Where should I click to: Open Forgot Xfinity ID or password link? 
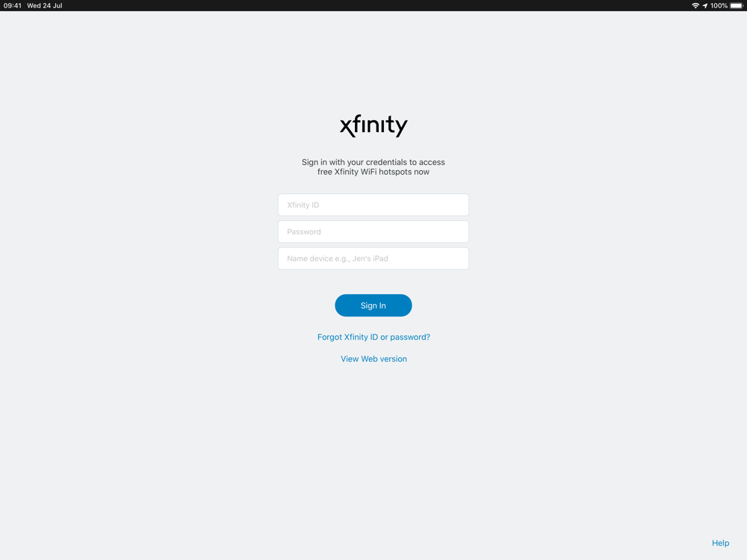(373, 337)
